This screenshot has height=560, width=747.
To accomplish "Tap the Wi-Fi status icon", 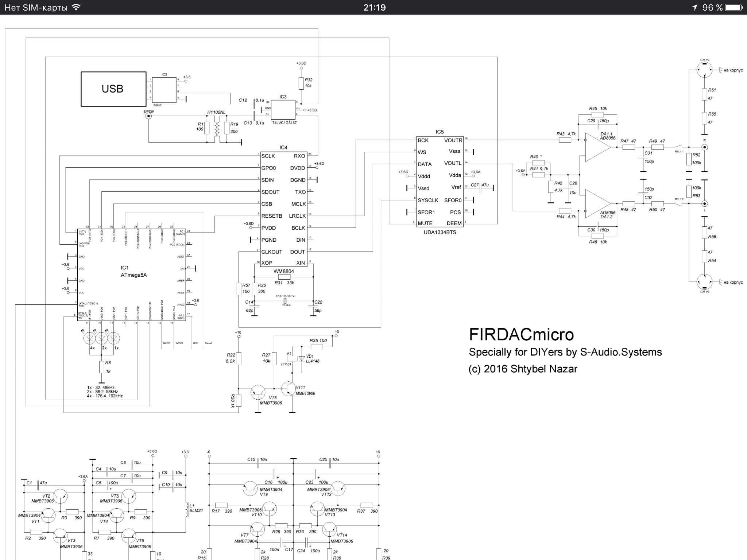I will [x=76, y=7].
